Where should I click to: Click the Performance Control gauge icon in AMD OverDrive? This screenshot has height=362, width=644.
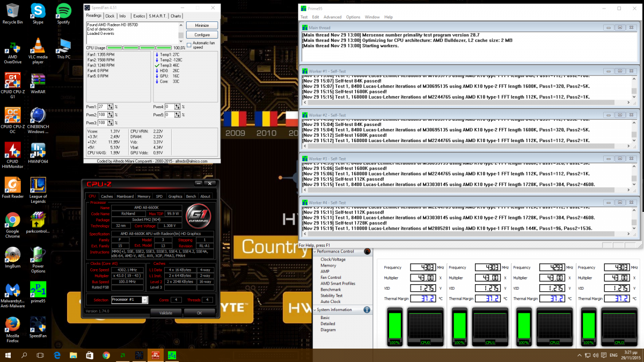(367, 251)
